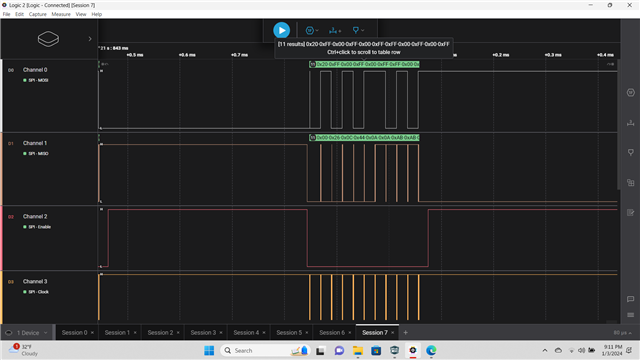
Task: Open the Analyzers panel icon on right sidebar
Action: click(631, 93)
